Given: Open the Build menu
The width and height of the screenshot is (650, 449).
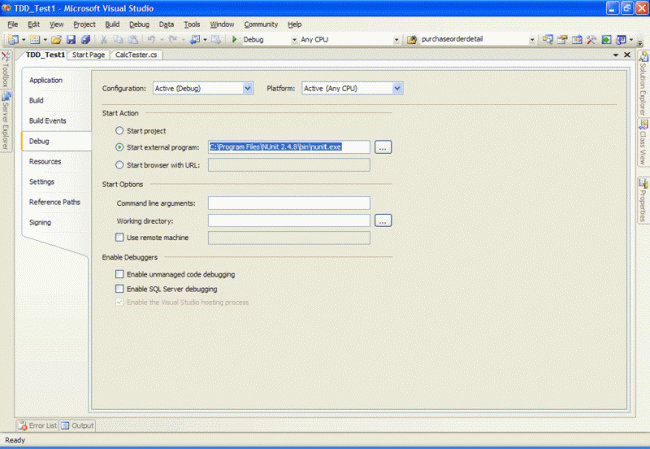Looking at the screenshot, I should pyautogui.click(x=112, y=24).
